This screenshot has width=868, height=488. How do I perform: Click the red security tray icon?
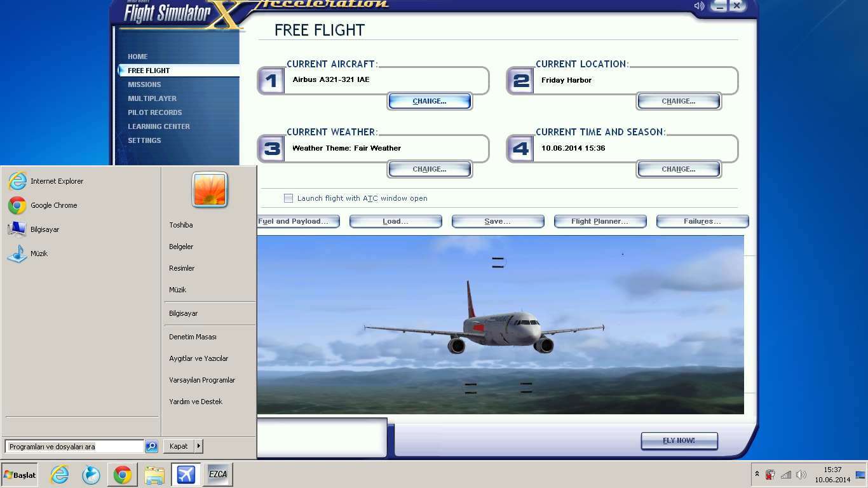[770, 475]
